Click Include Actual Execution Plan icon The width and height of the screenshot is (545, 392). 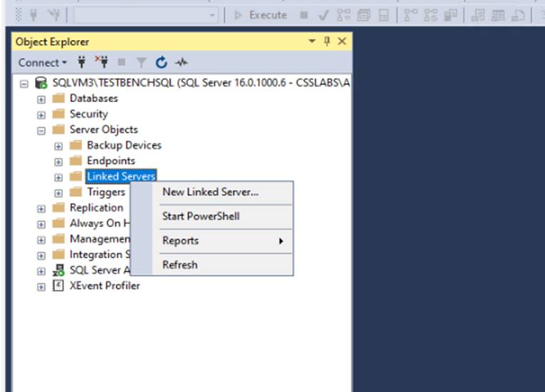(411, 15)
